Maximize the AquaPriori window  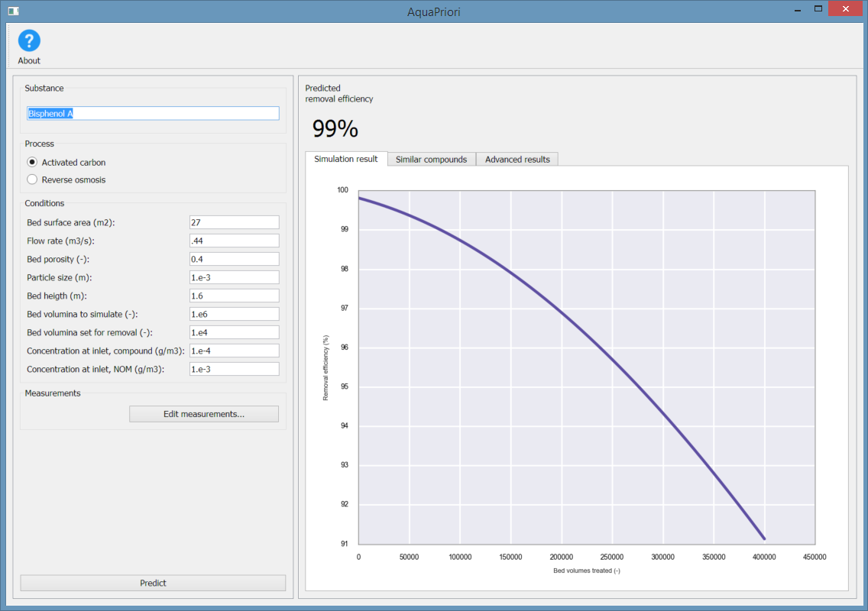click(818, 9)
